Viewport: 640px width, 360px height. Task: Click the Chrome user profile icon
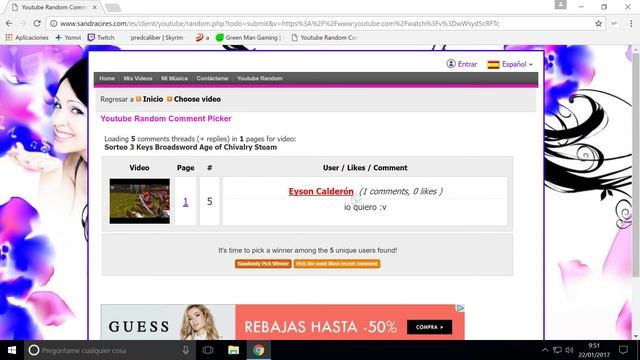pyautogui.click(x=560, y=5)
